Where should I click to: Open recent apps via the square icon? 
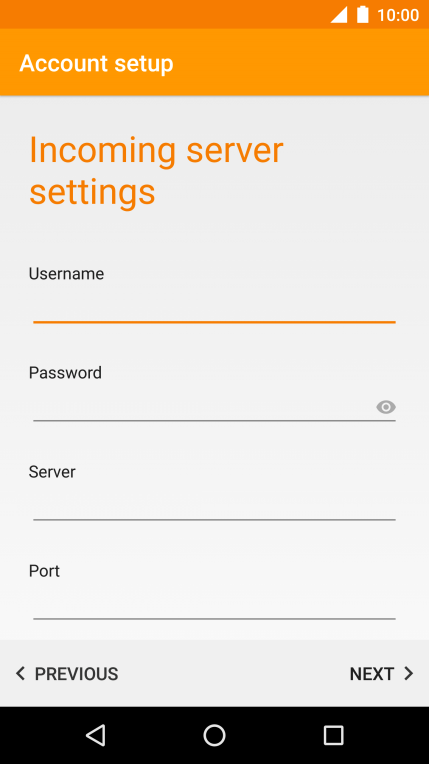click(x=333, y=735)
